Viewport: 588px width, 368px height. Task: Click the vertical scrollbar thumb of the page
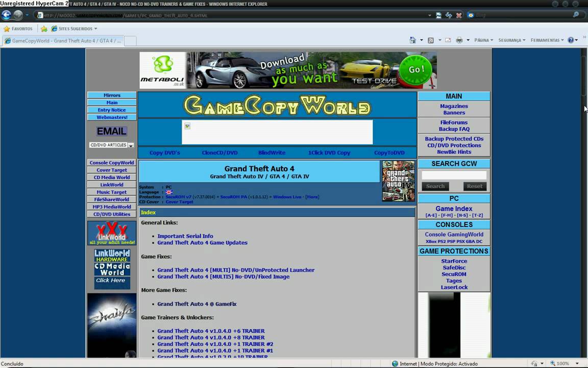click(583, 76)
